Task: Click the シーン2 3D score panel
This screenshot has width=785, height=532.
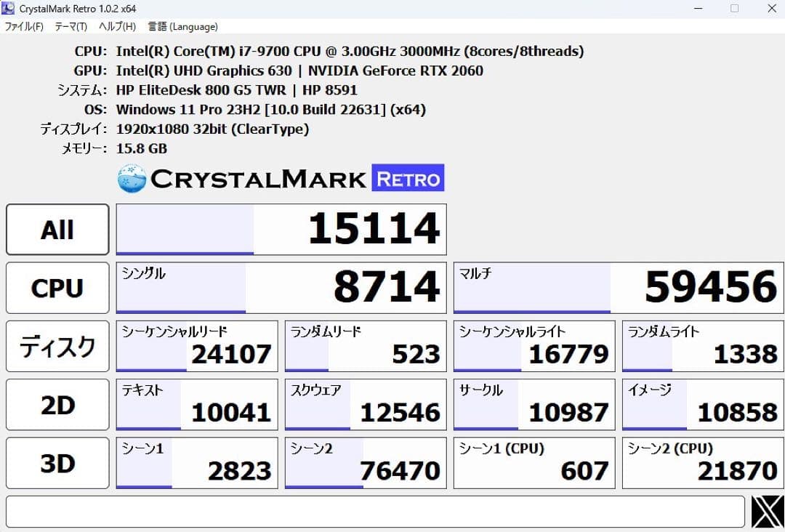Action: 365,463
